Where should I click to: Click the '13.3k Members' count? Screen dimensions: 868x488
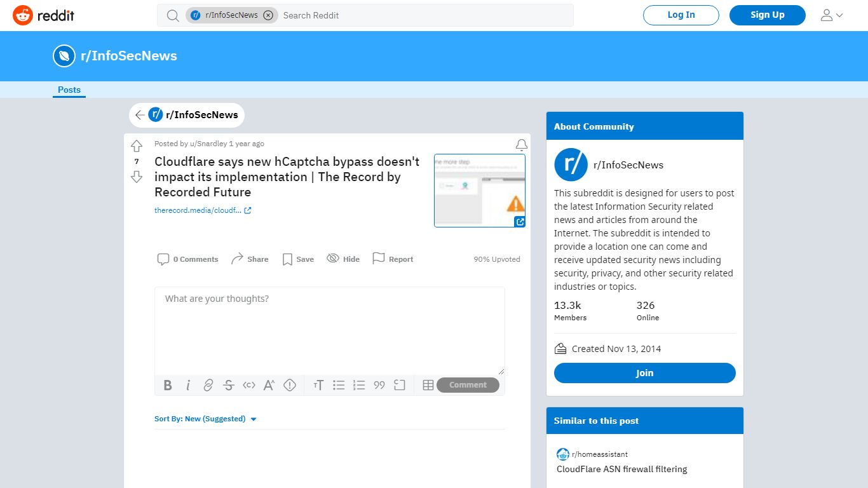(571, 311)
